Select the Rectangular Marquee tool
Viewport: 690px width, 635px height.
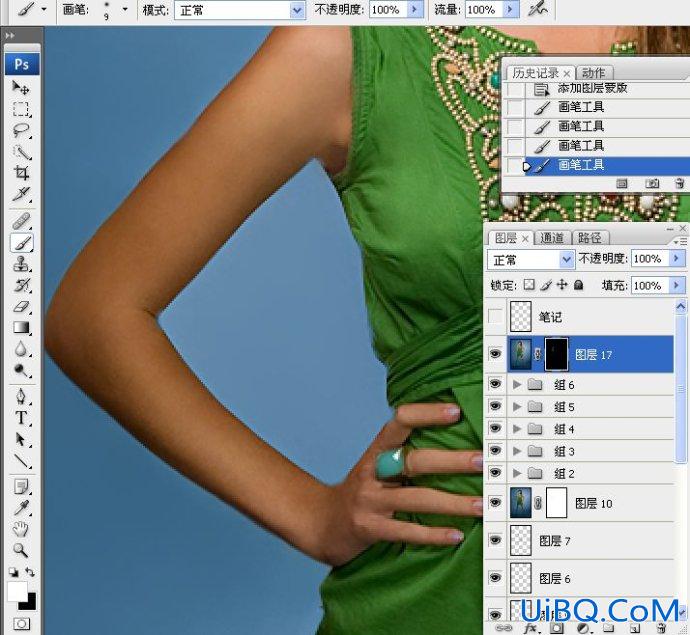(x=21, y=109)
